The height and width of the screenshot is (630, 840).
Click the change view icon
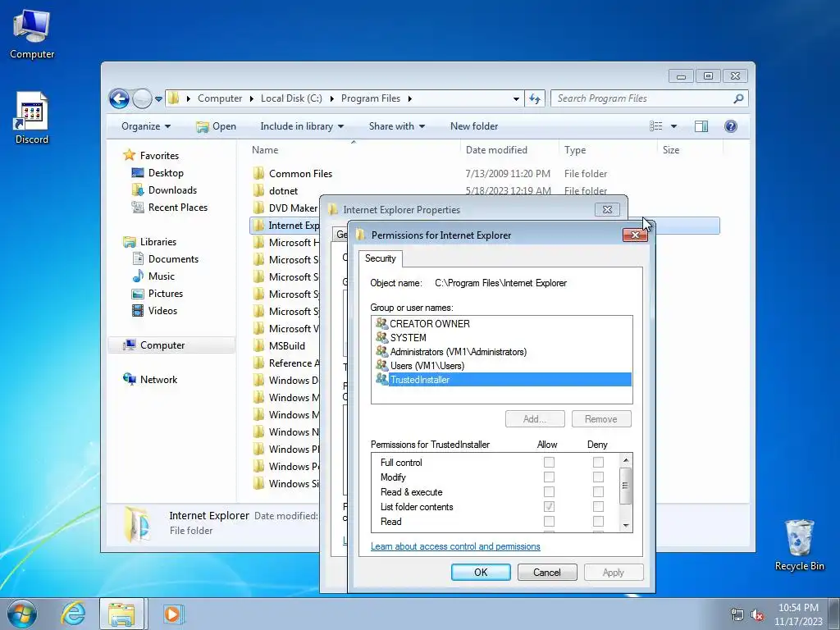[x=656, y=126]
